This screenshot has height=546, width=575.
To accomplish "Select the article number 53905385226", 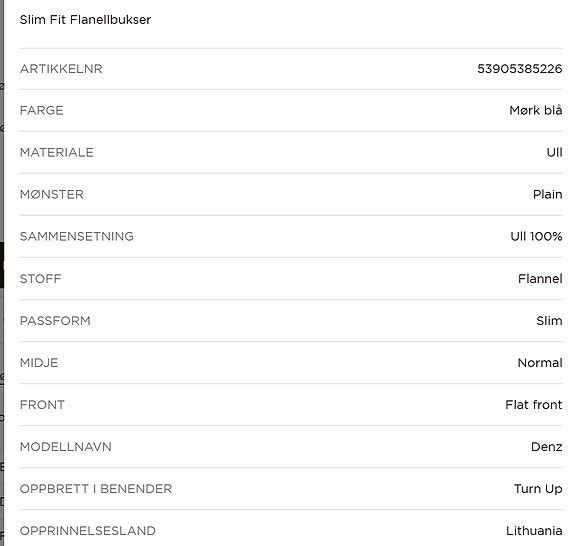I will pos(519,69).
